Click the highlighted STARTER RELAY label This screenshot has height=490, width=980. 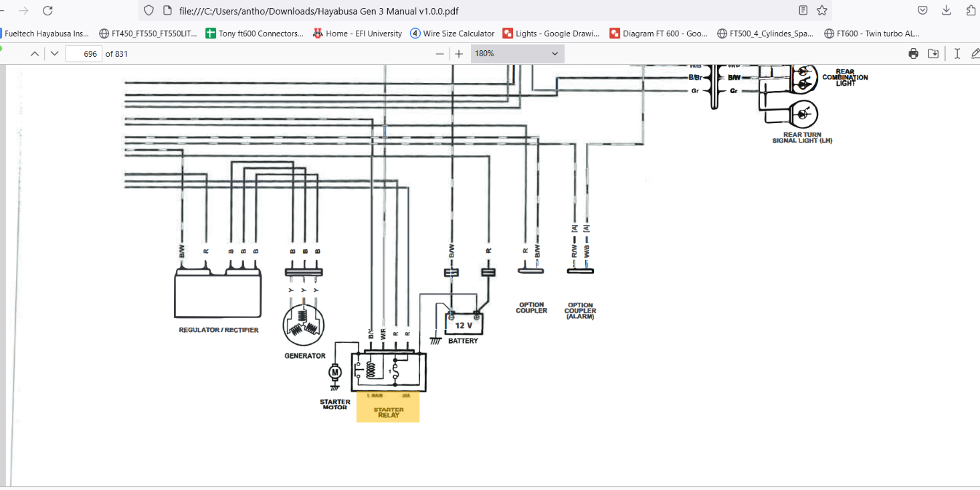click(389, 412)
